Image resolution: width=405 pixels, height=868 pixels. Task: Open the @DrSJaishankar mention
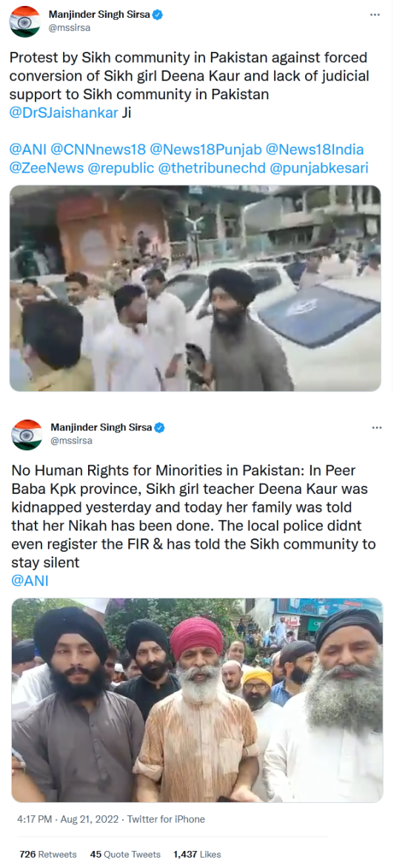click(x=64, y=113)
